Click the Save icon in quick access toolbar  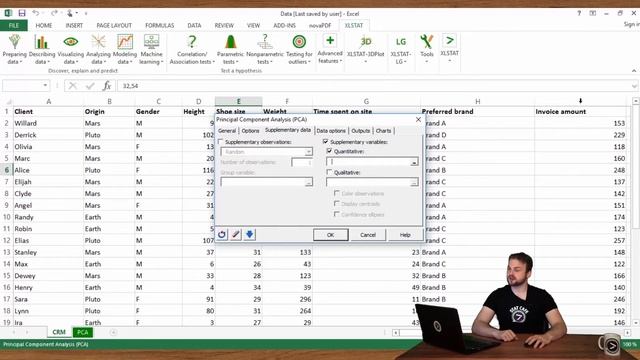pos(22,13)
